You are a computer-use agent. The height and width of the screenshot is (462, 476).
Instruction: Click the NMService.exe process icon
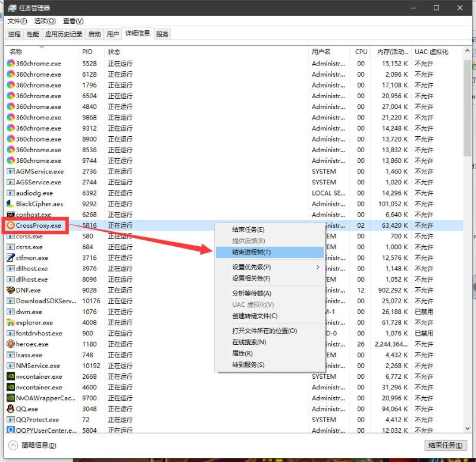point(11,366)
